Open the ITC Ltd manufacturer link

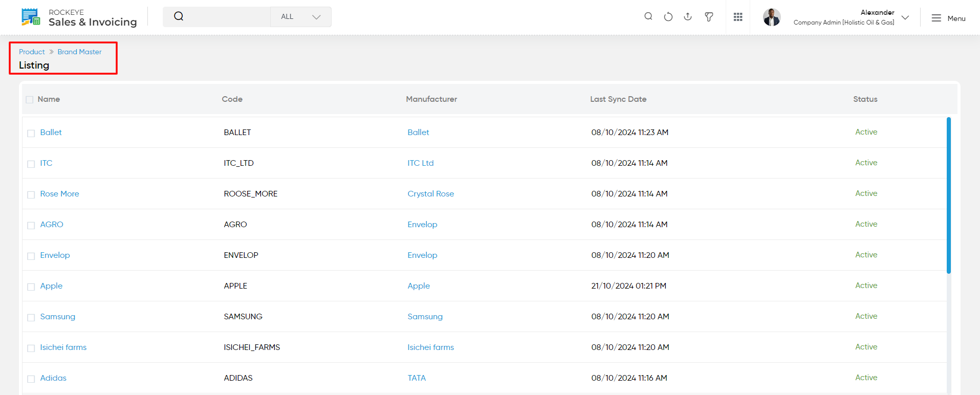coord(421,163)
